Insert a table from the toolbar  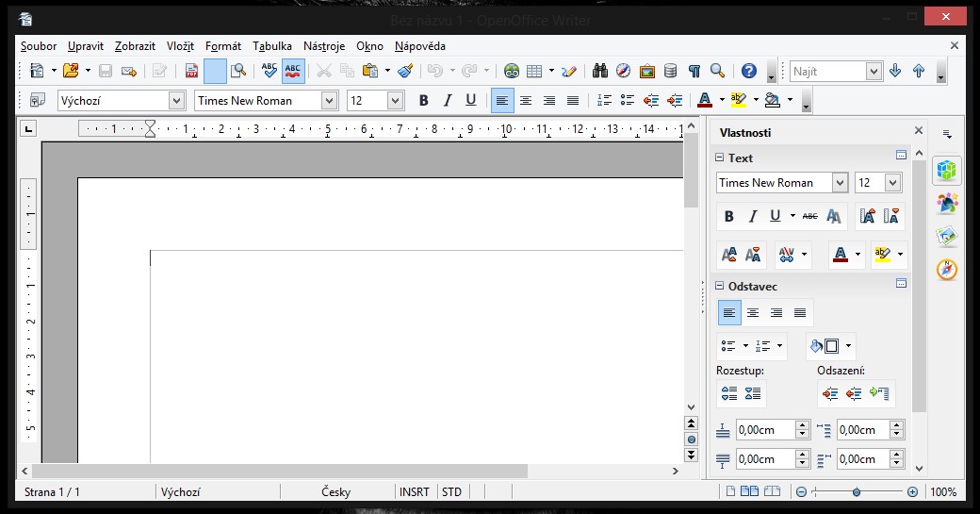534,72
